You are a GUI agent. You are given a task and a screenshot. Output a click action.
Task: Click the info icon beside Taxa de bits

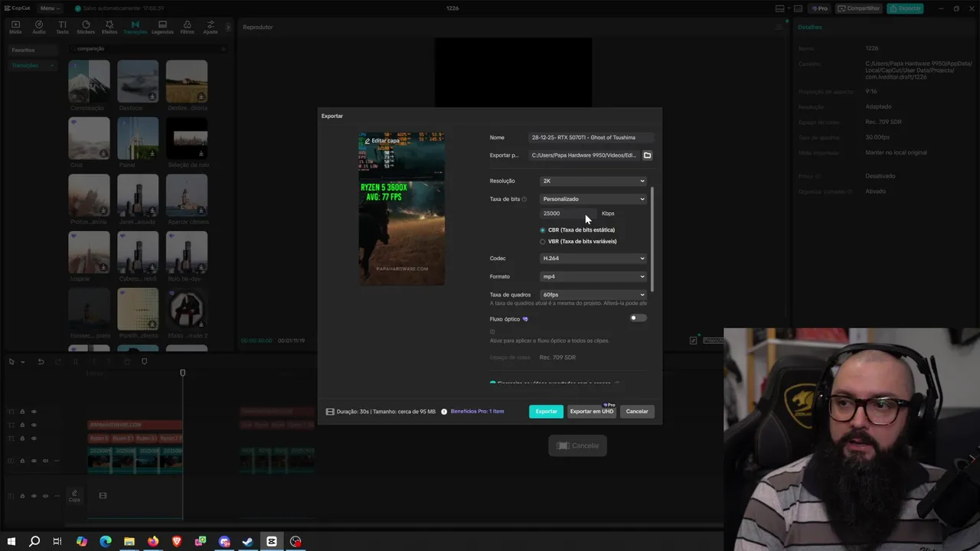coord(524,199)
